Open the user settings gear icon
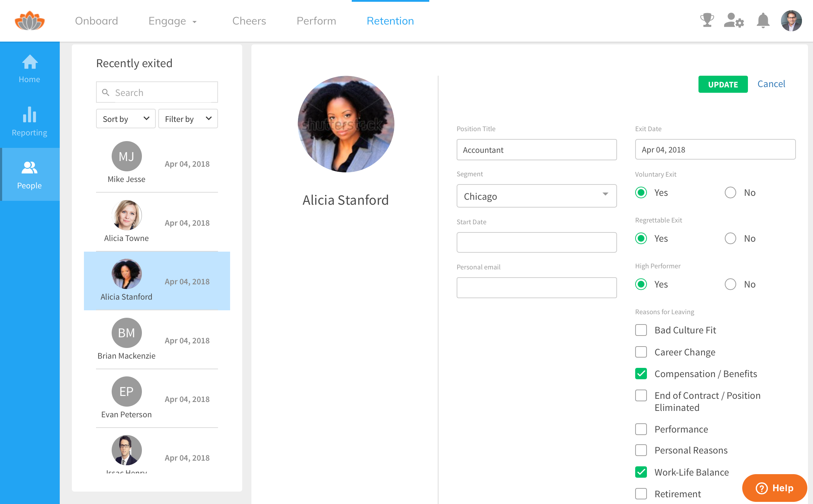 (734, 21)
